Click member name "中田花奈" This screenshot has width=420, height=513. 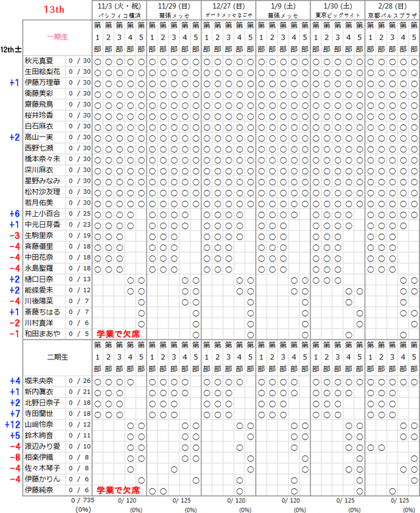pos(39,257)
